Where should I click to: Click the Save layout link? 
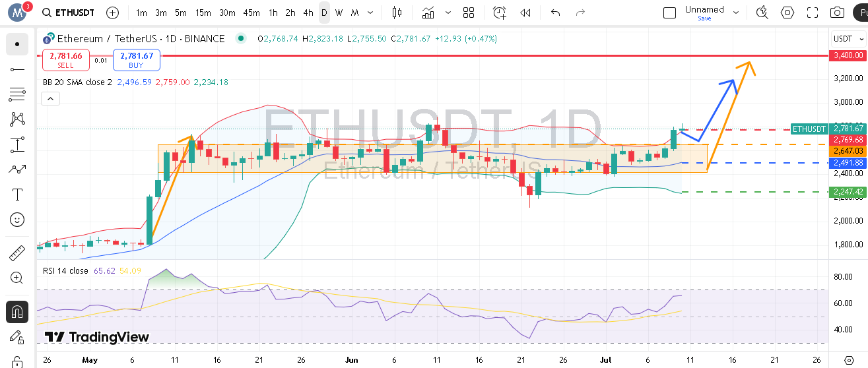click(704, 18)
